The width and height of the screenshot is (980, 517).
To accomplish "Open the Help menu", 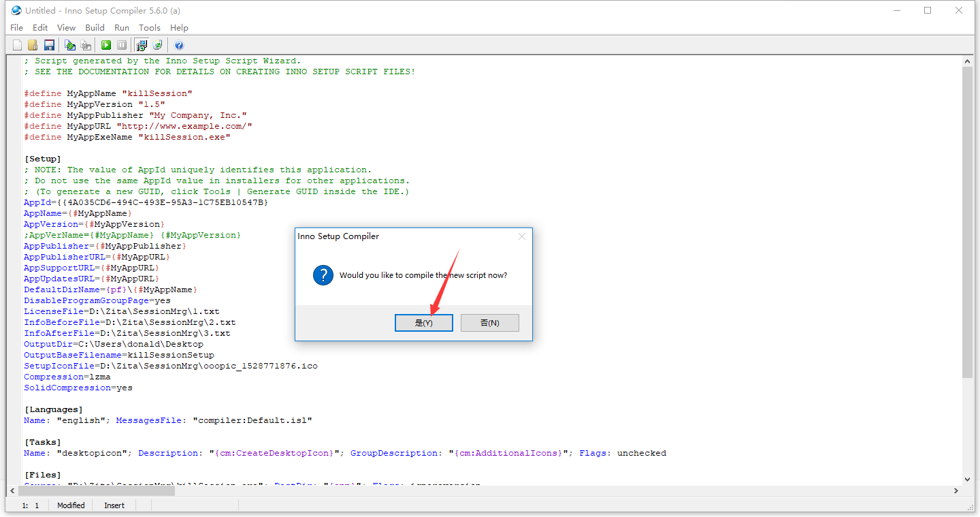I will (179, 28).
